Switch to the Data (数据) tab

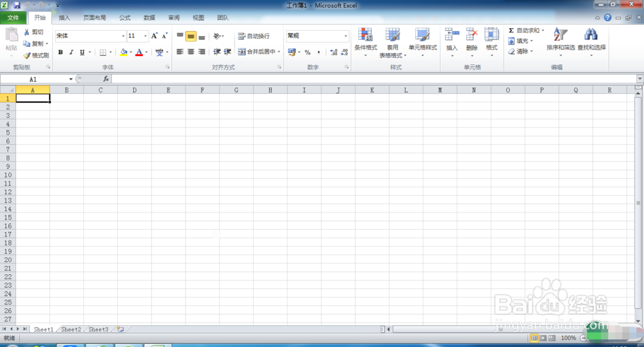click(x=149, y=17)
